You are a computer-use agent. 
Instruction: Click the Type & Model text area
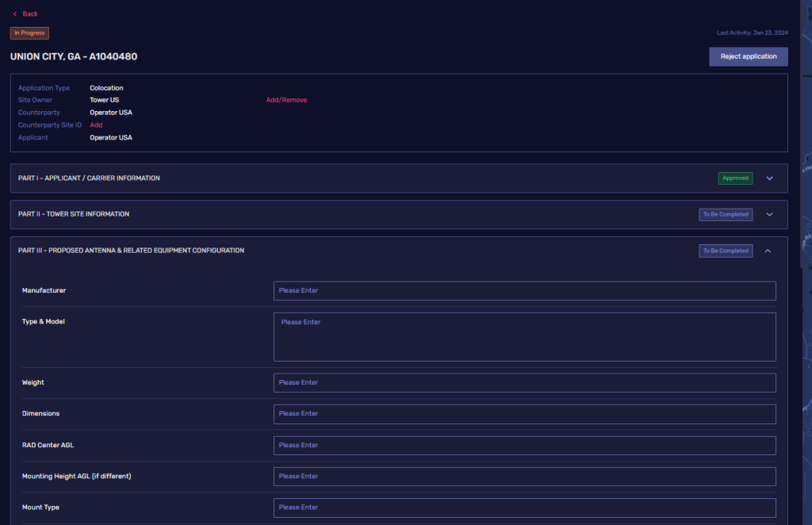click(x=524, y=337)
